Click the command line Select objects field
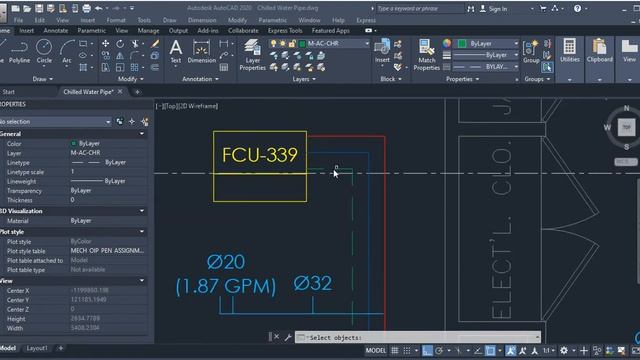 [418, 337]
